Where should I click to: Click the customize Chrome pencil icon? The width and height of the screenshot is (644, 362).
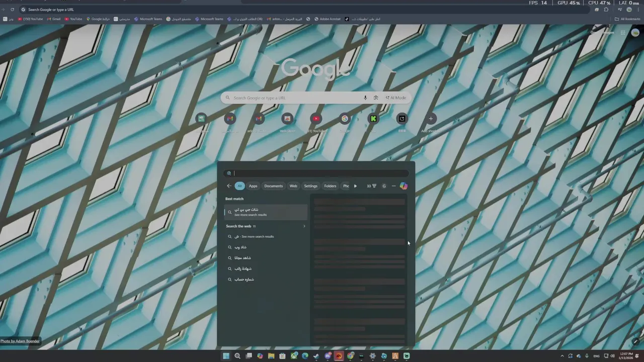point(636,341)
